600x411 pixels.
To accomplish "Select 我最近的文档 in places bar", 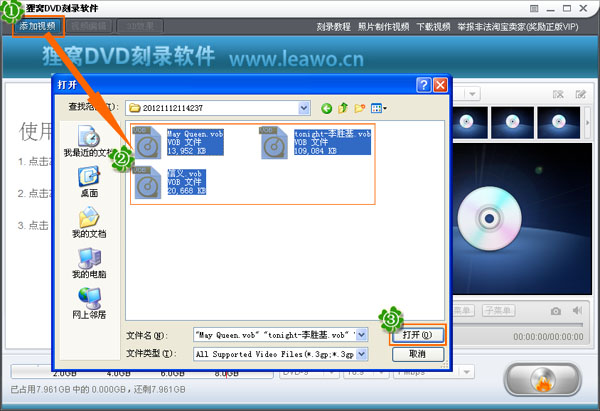I will 89,141.
